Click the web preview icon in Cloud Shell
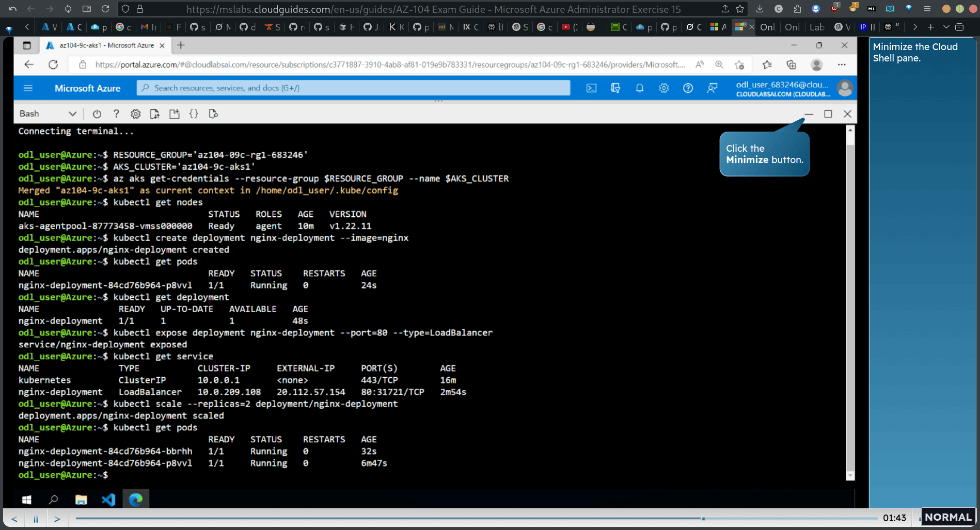This screenshot has height=530, width=980. point(213,114)
